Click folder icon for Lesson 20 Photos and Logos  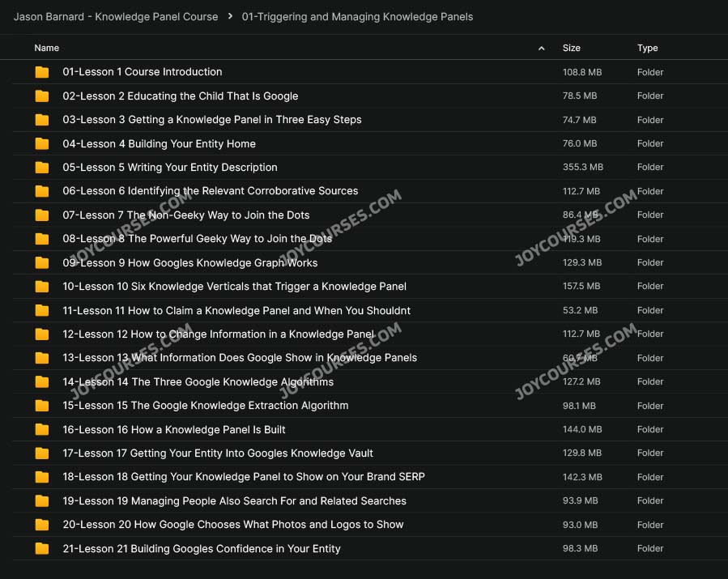(x=42, y=525)
